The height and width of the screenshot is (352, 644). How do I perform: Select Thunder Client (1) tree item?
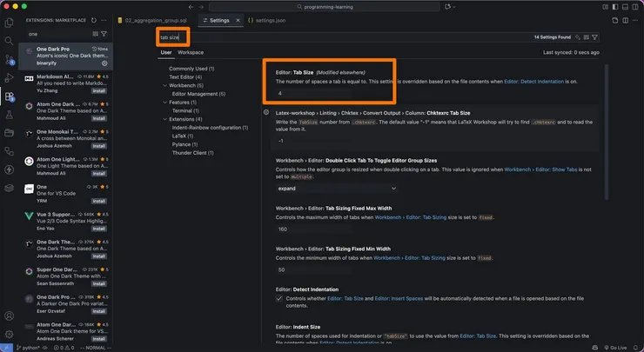coord(192,153)
